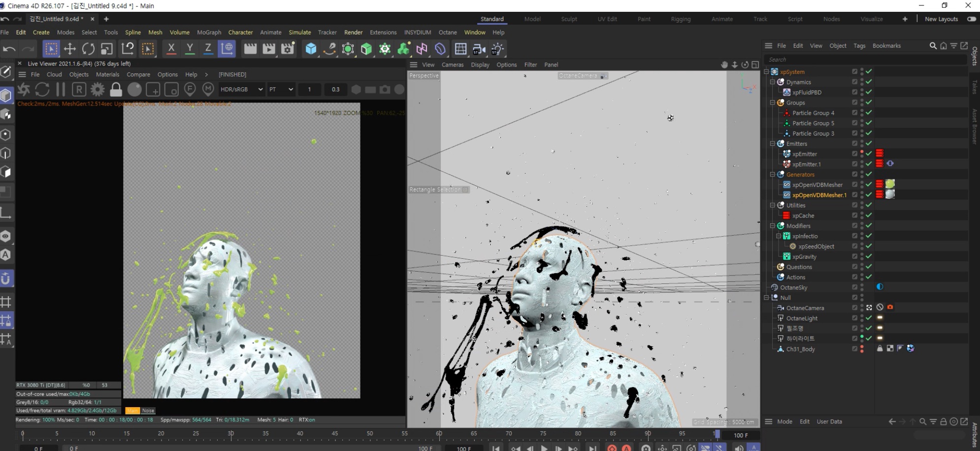The height and width of the screenshot is (451, 980).
Task: Add a Cube primitive object
Action: click(x=311, y=49)
